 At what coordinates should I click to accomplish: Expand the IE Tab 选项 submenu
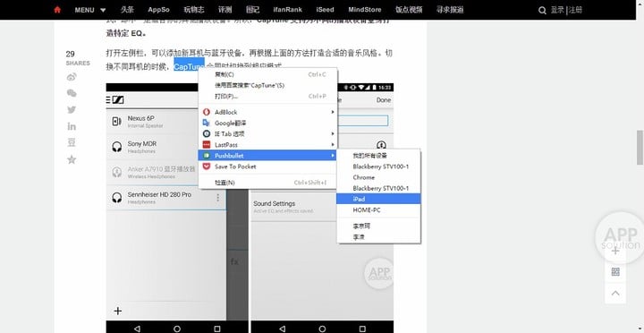tap(267, 133)
